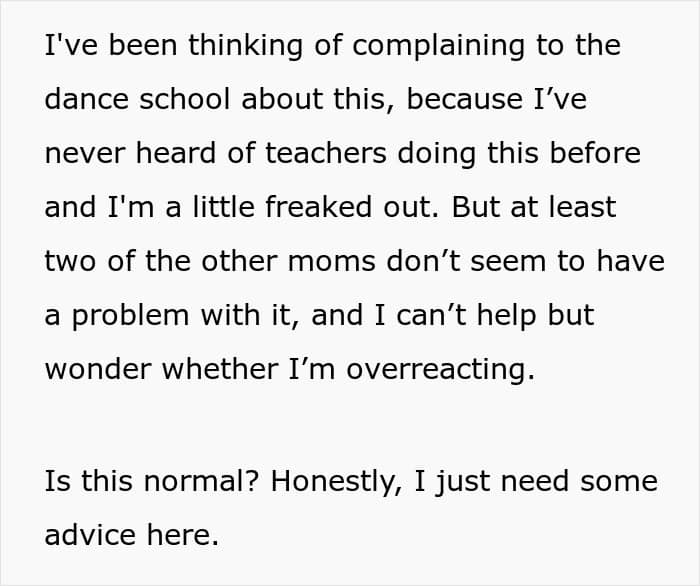This screenshot has height=586, width=700.
Task: Click the word "because" in the second line
Action: [465, 98]
